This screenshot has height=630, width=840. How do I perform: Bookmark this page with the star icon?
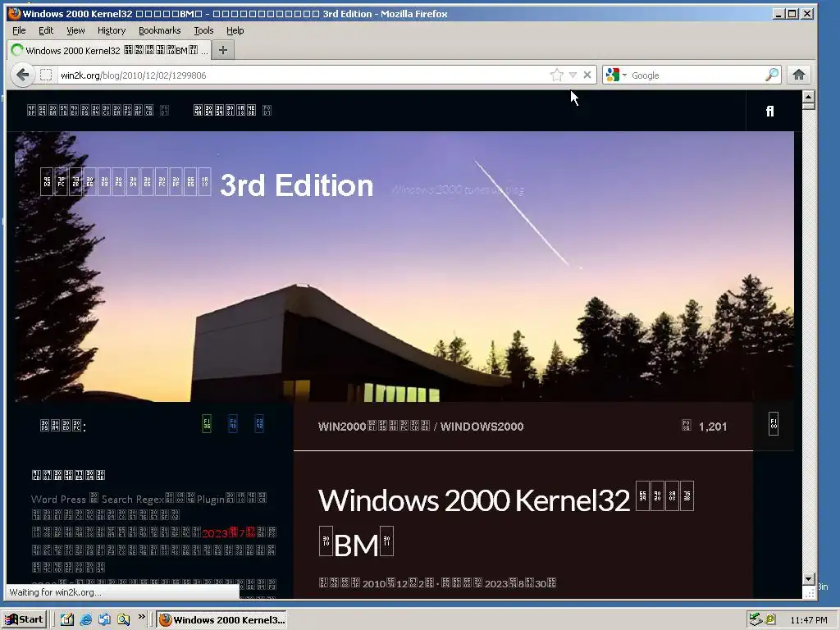(557, 75)
